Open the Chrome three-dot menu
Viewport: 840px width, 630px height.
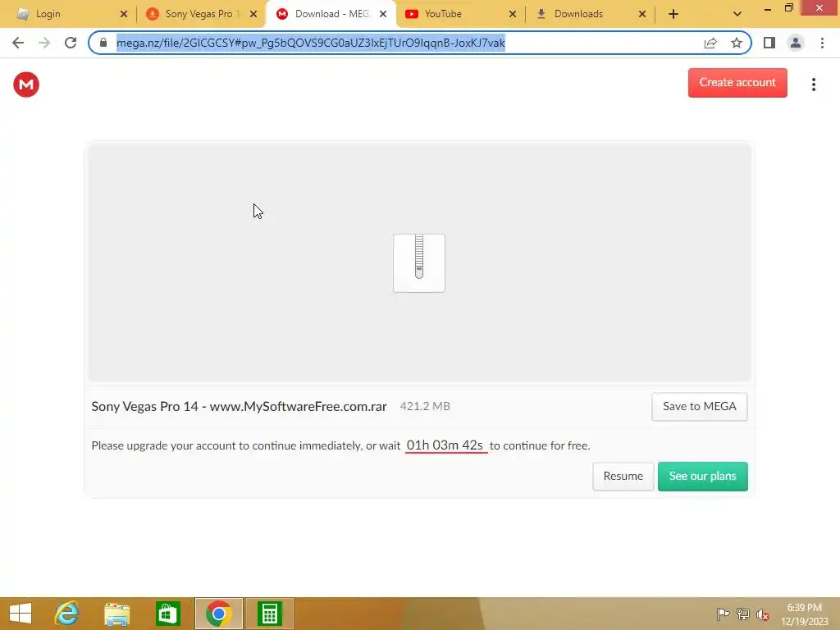(x=822, y=43)
